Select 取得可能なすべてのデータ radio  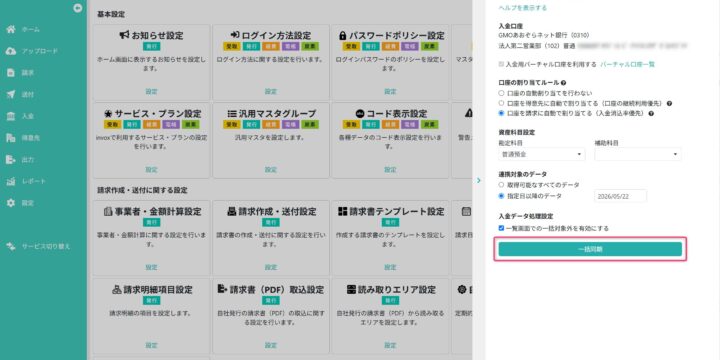(x=501, y=185)
